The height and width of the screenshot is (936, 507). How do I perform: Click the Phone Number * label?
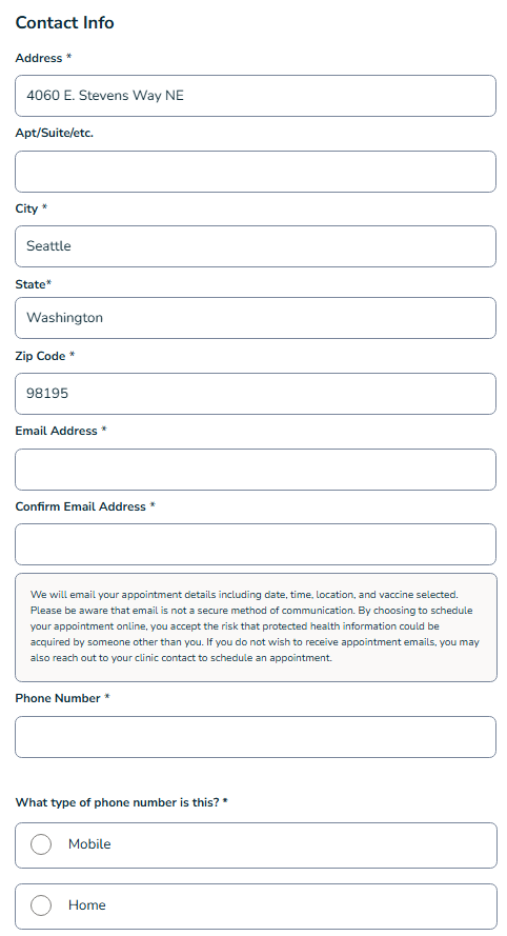point(62,698)
